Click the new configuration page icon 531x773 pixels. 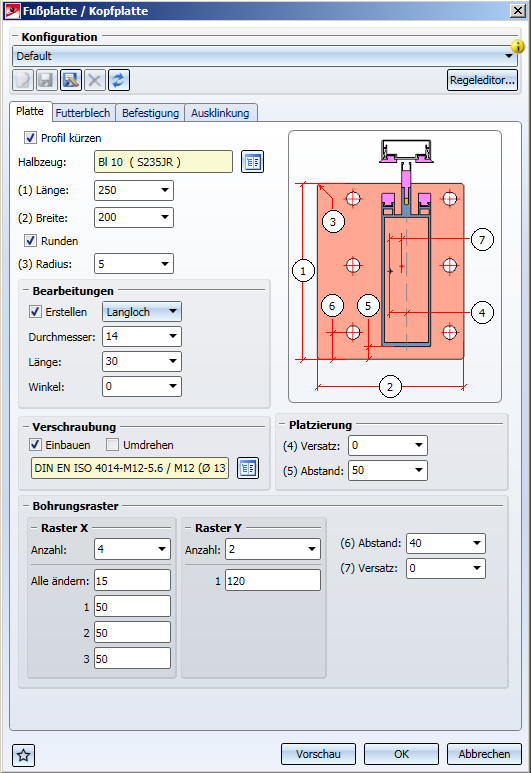[x=23, y=80]
